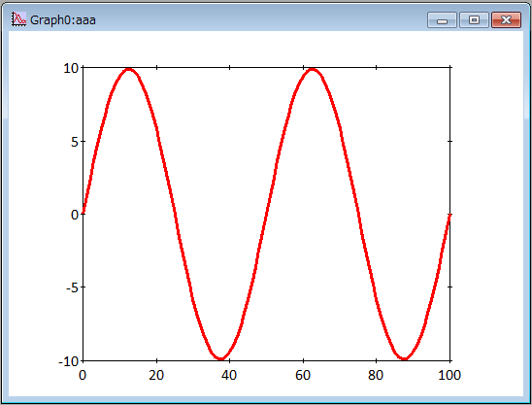Select the red sine trace's first peak

point(128,70)
